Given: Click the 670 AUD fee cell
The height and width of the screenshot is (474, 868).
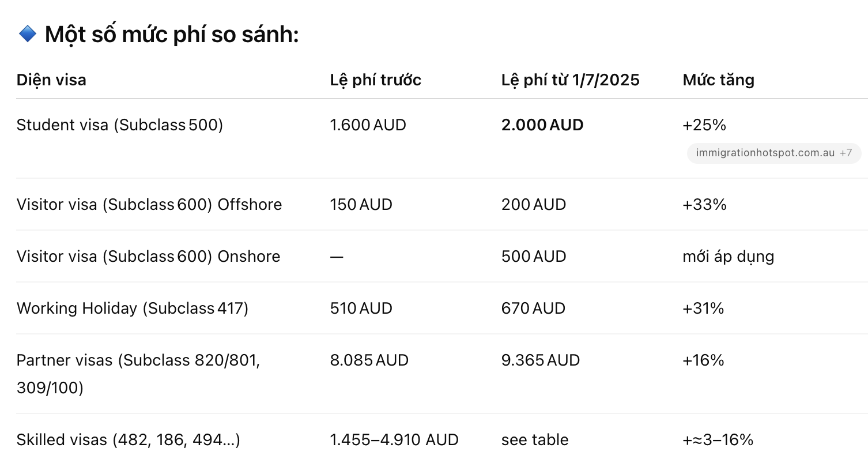Looking at the screenshot, I should (533, 308).
